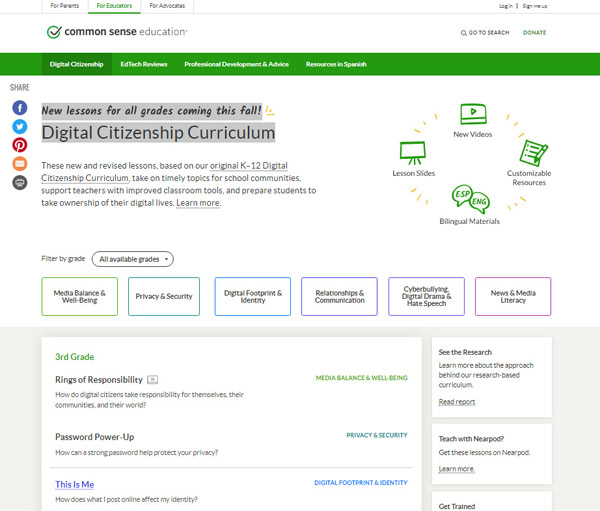Click the Digital Citizenship Curriculum heading
This screenshot has height=511, width=600.
(x=158, y=132)
